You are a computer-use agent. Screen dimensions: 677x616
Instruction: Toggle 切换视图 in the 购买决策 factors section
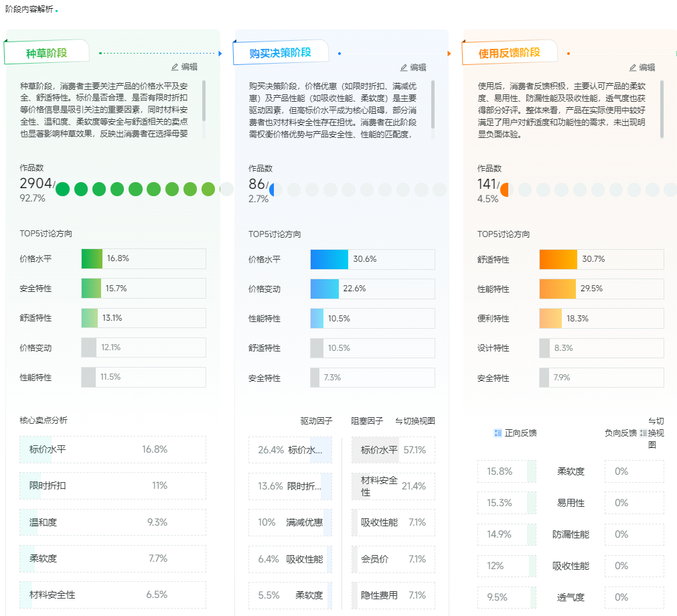[x=415, y=421]
